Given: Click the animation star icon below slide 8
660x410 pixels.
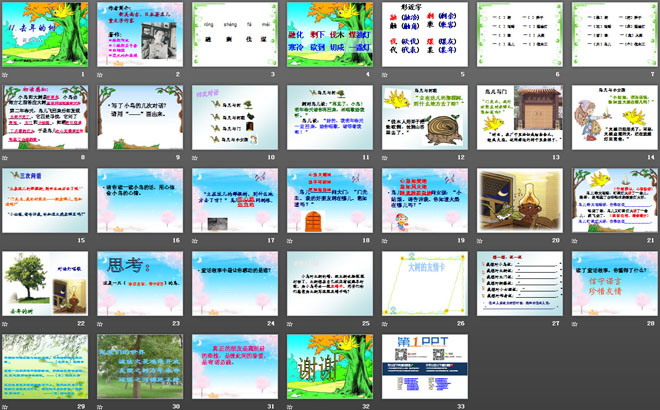Looking at the screenshot, I should pos(6,158).
